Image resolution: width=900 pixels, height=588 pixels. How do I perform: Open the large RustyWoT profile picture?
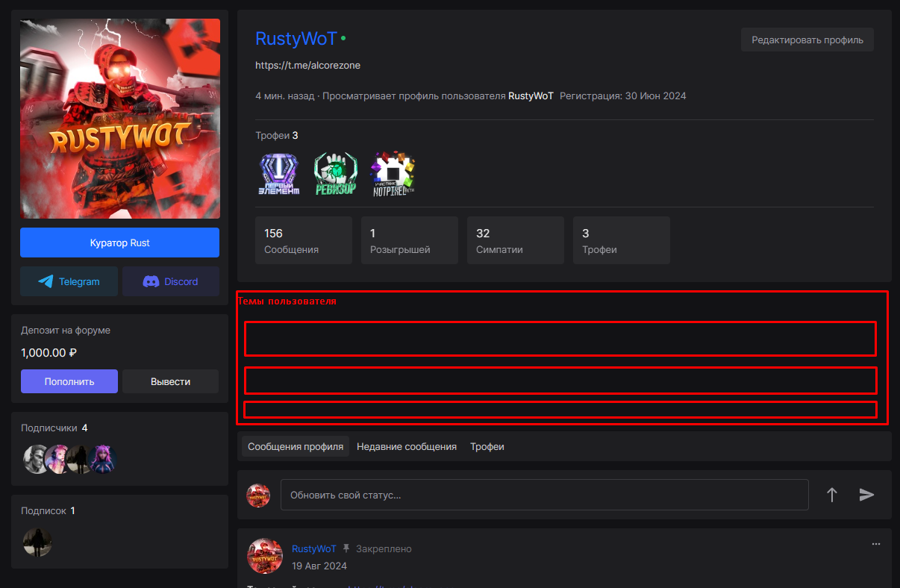120,119
